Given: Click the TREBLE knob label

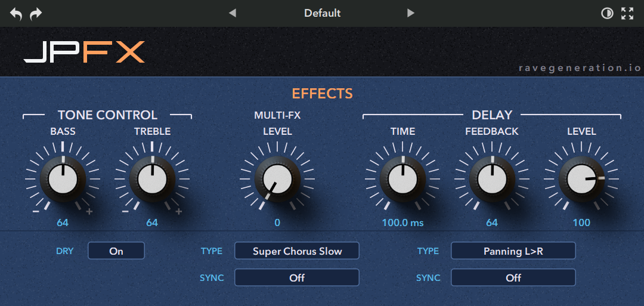Looking at the screenshot, I should pyautogui.click(x=153, y=131).
